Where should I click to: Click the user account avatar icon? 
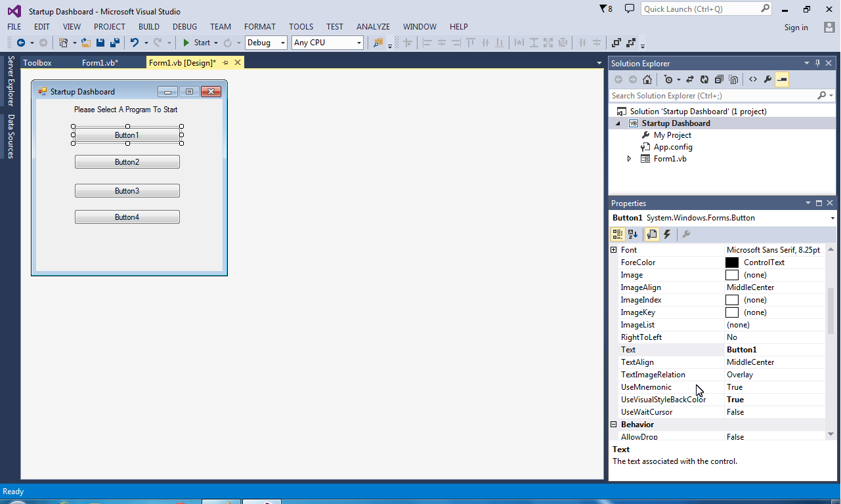tap(829, 27)
